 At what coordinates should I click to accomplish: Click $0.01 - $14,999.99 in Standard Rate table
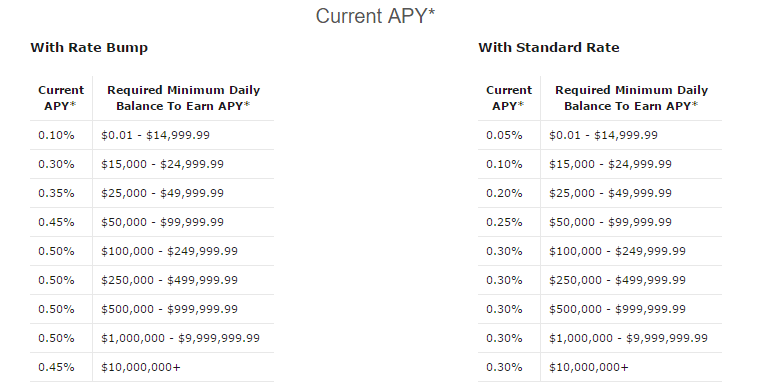coord(603,135)
